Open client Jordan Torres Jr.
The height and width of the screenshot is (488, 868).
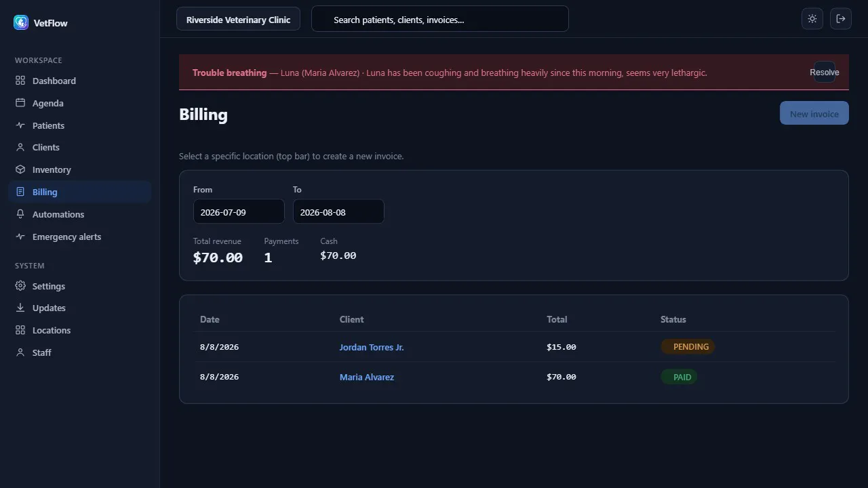pos(372,347)
